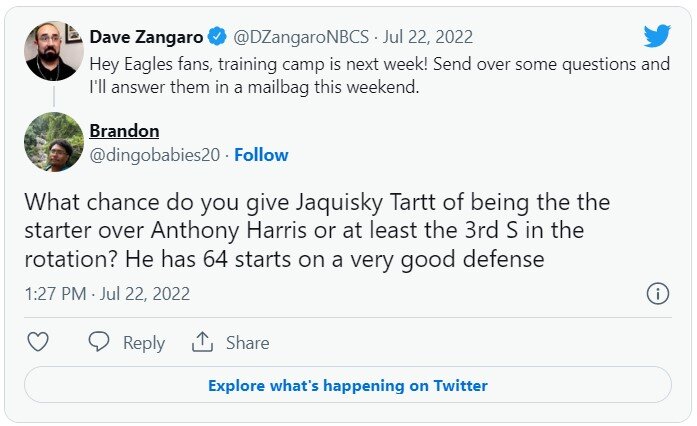Open the tweet info circle icon
This screenshot has width=697, height=426.
click(657, 294)
